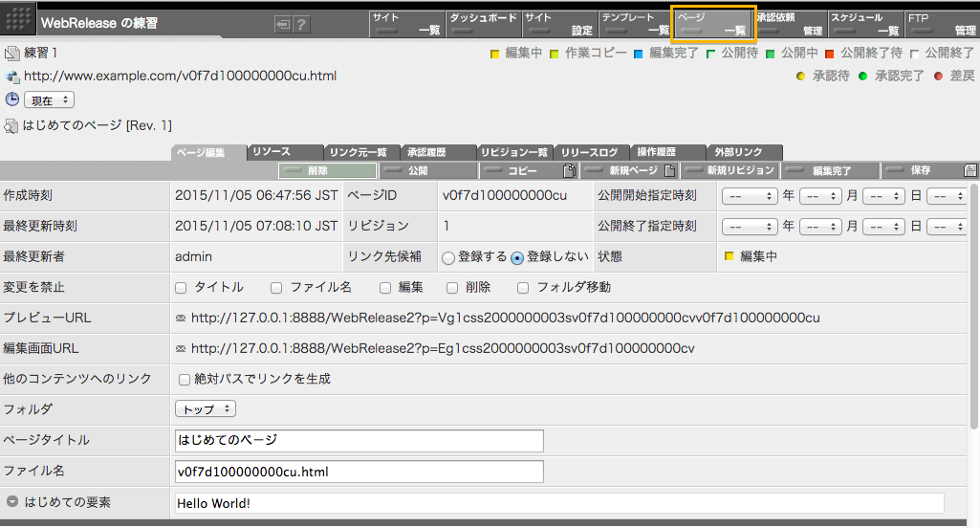This screenshot has height=528, width=980.
Task: Open the プレビューURL link
Action: pyautogui.click(x=505, y=318)
